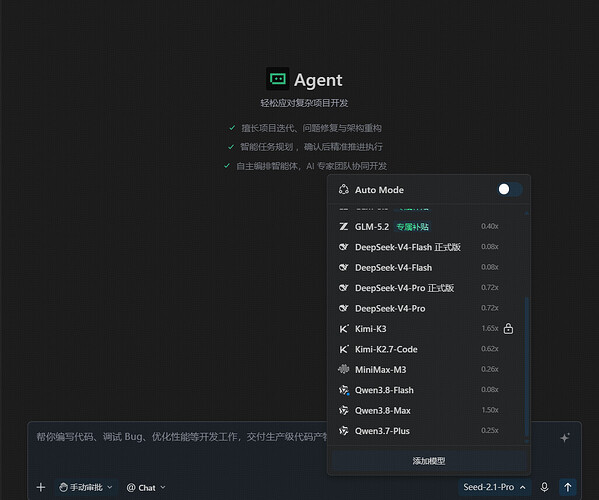Image resolution: width=599 pixels, height=500 pixels.
Task: Click the 添加模型 button
Action: pyautogui.click(x=429, y=461)
